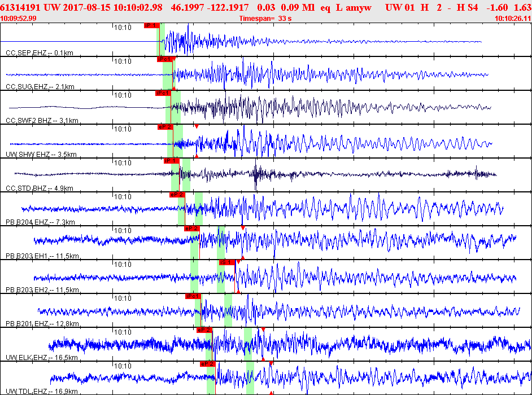Click the station label PB.B203.EH2 -- 11.5km
Screen dimensions: 532x395
(42, 290)
